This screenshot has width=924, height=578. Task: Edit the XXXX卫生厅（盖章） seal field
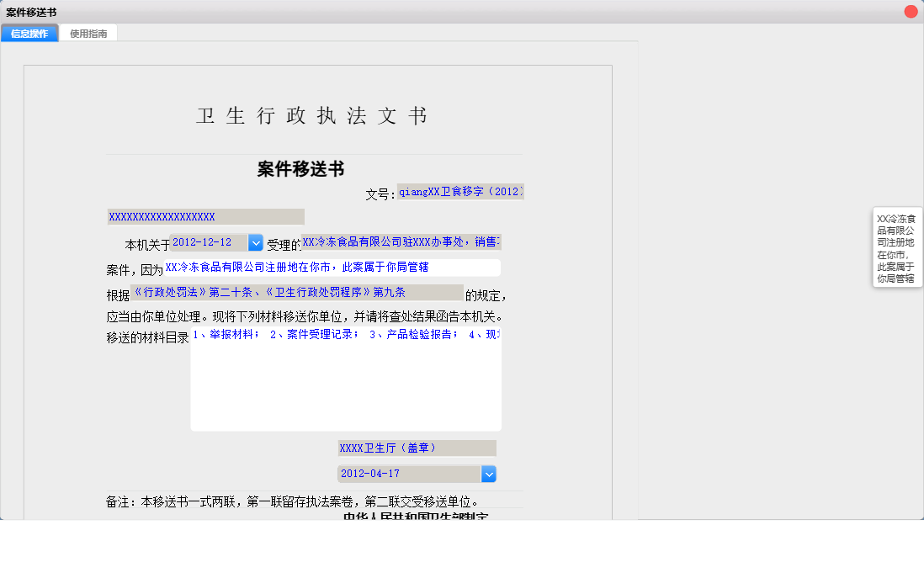(415, 448)
